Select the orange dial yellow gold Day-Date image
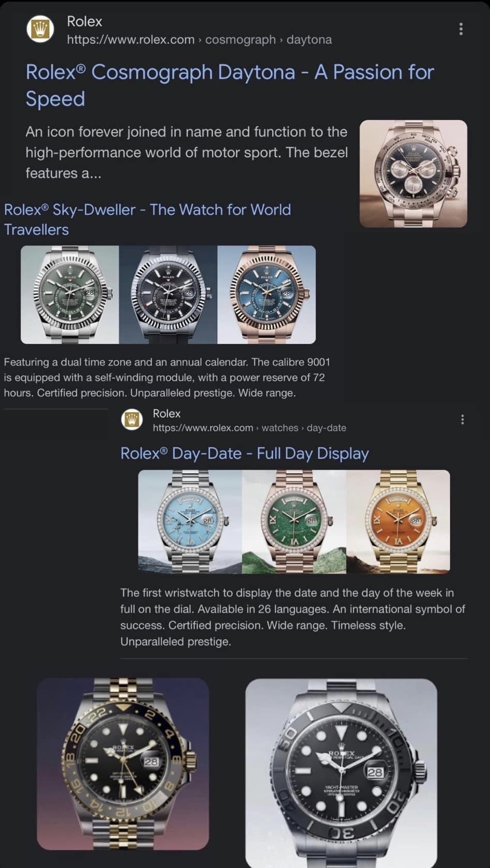Screen dimensions: 490x868 [398, 521]
